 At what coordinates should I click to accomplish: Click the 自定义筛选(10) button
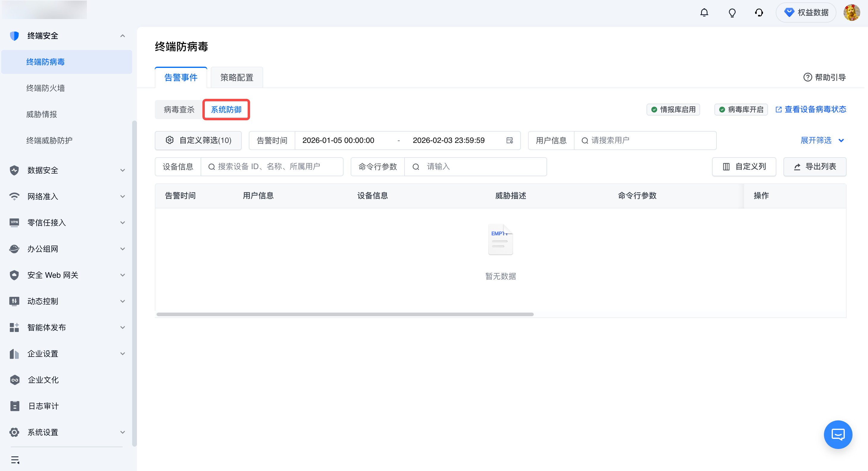198,140
